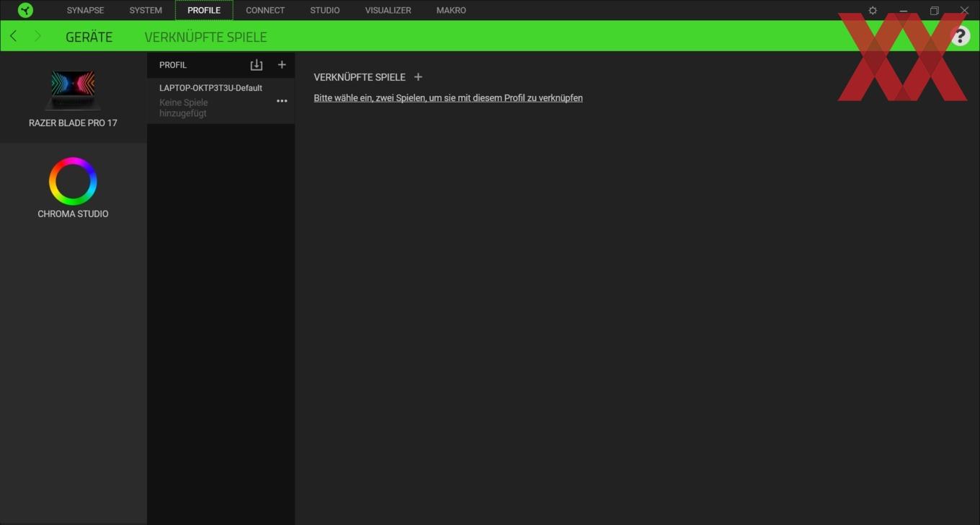Open Chroma Studio via the rainbow ring icon
This screenshot has width=980, height=525.
(73, 181)
